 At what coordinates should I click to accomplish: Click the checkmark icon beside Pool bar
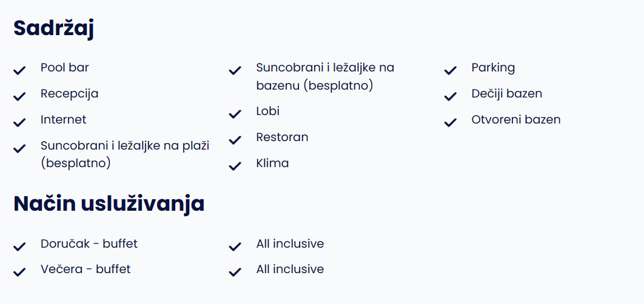(x=19, y=71)
